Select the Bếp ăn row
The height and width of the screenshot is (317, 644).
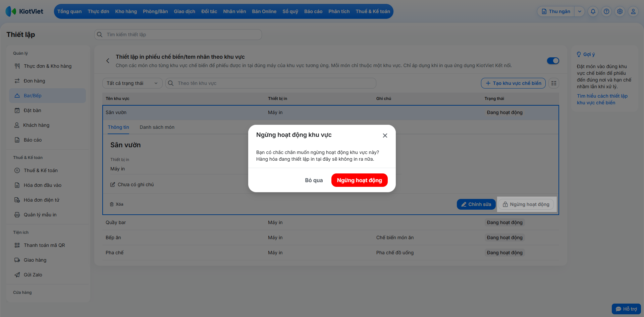[x=330, y=237]
